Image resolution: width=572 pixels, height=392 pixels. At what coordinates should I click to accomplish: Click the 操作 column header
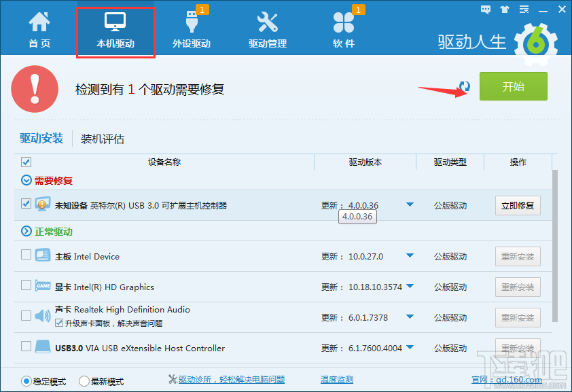tap(518, 162)
